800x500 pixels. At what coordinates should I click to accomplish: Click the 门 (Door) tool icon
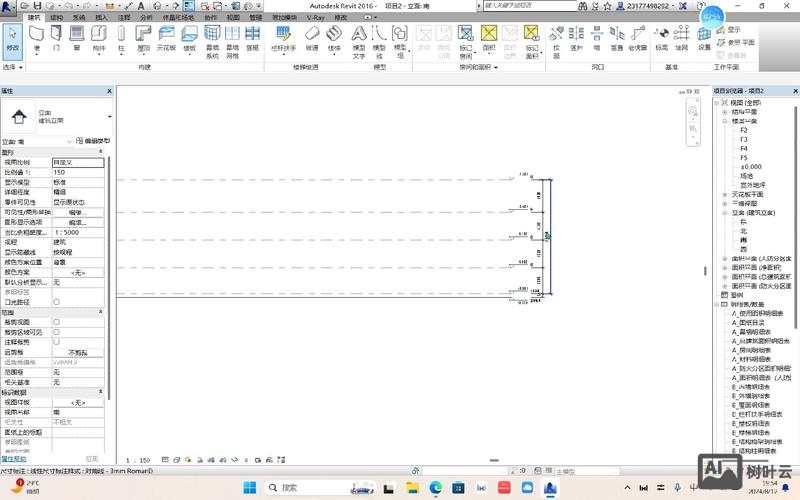(57, 38)
